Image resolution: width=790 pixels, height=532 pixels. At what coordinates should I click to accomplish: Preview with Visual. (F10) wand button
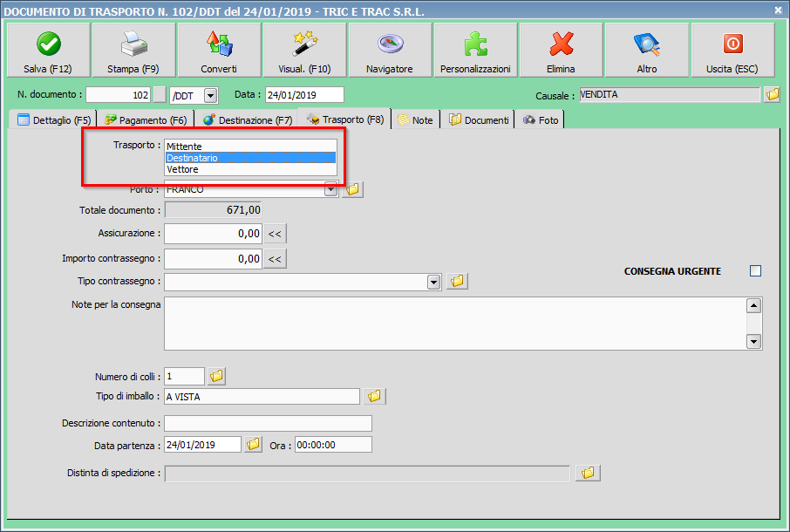pyautogui.click(x=305, y=50)
